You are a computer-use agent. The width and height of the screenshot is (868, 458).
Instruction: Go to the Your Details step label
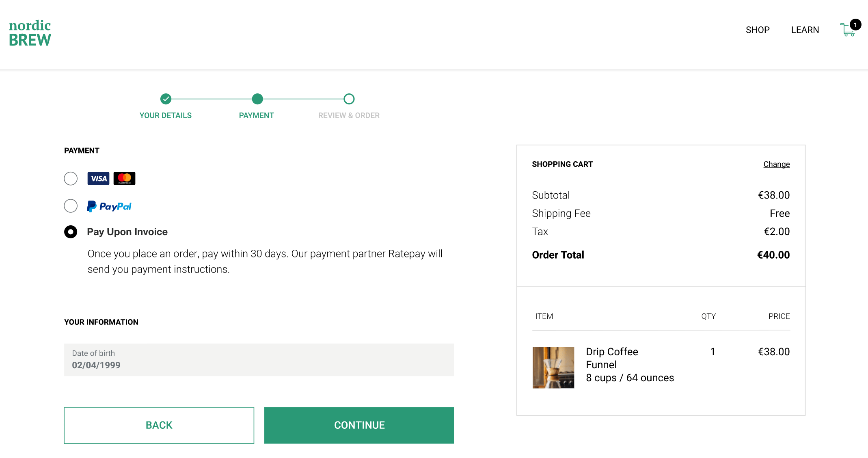(166, 116)
